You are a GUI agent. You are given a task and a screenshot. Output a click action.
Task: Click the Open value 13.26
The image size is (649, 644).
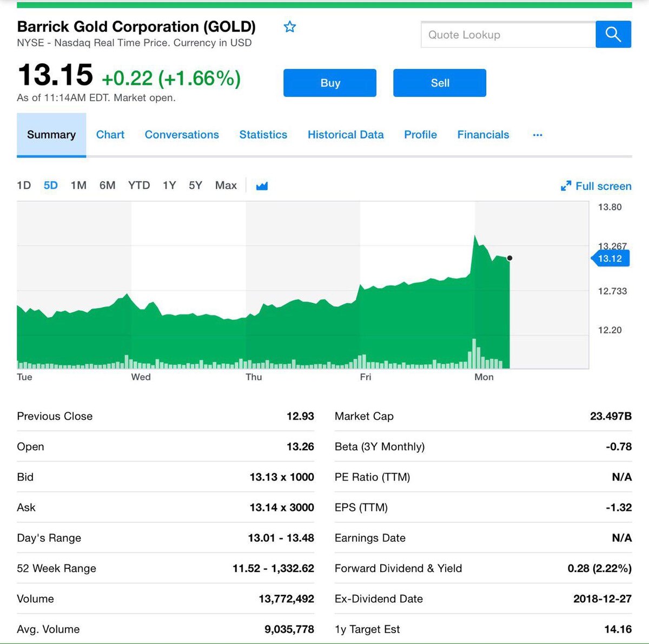(300, 446)
